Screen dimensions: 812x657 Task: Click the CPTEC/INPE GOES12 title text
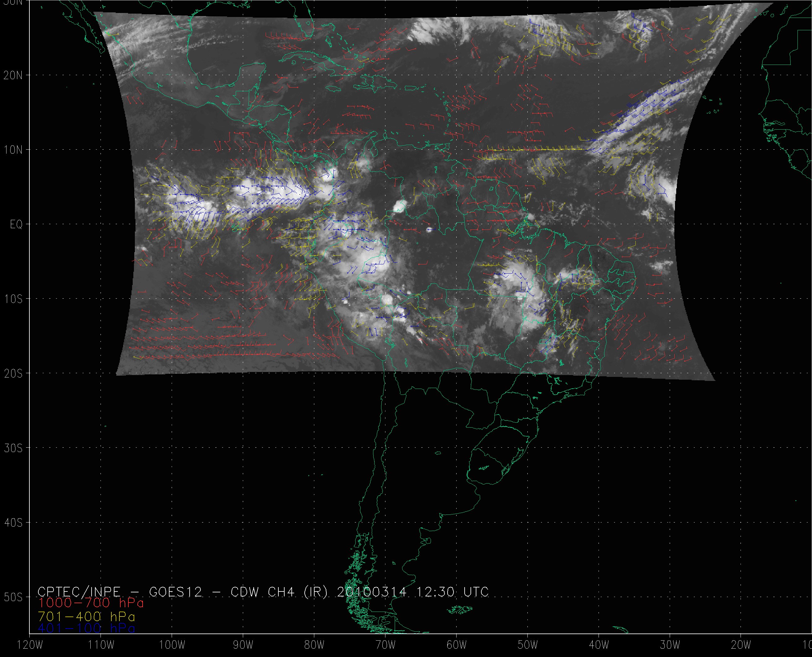[x=120, y=591]
